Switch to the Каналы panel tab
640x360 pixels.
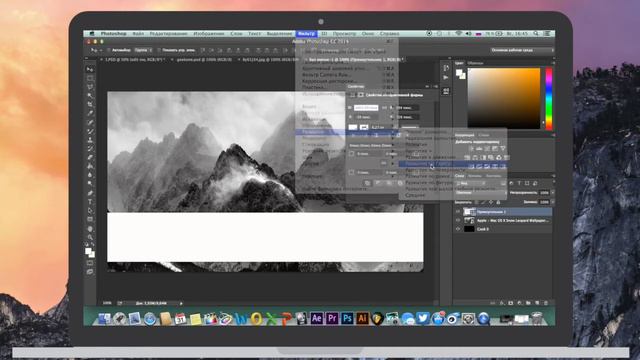[474, 176]
